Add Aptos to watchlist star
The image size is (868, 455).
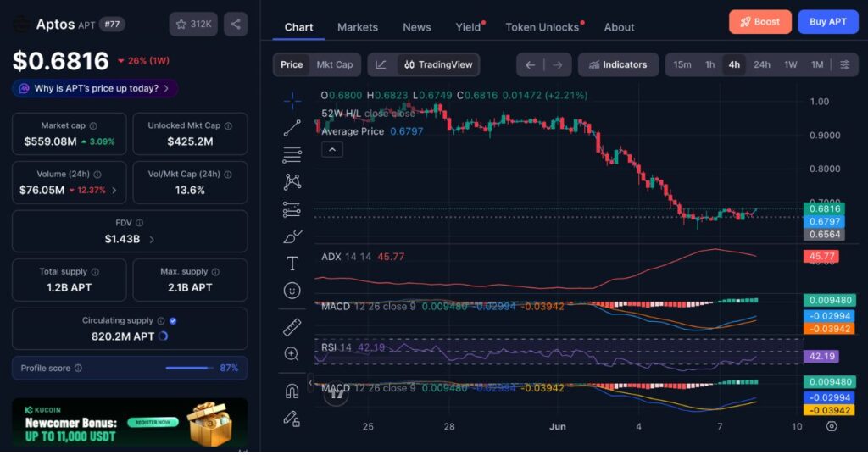click(x=193, y=25)
